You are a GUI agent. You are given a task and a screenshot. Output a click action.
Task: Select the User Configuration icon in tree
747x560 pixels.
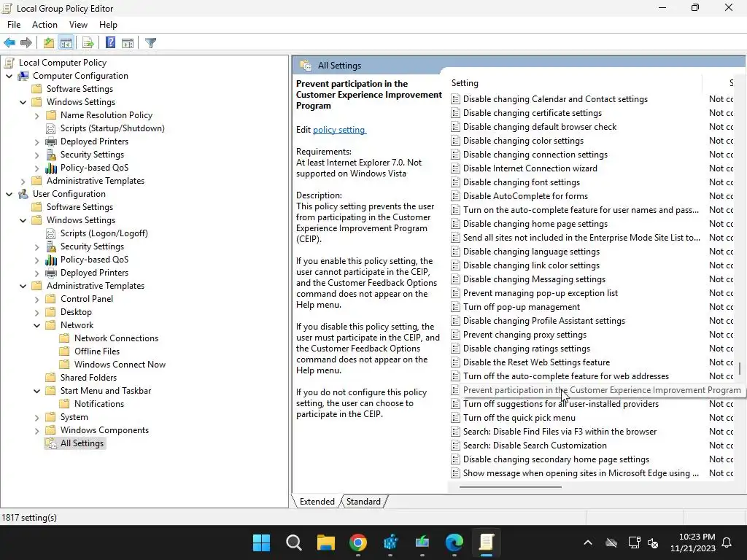(x=23, y=194)
